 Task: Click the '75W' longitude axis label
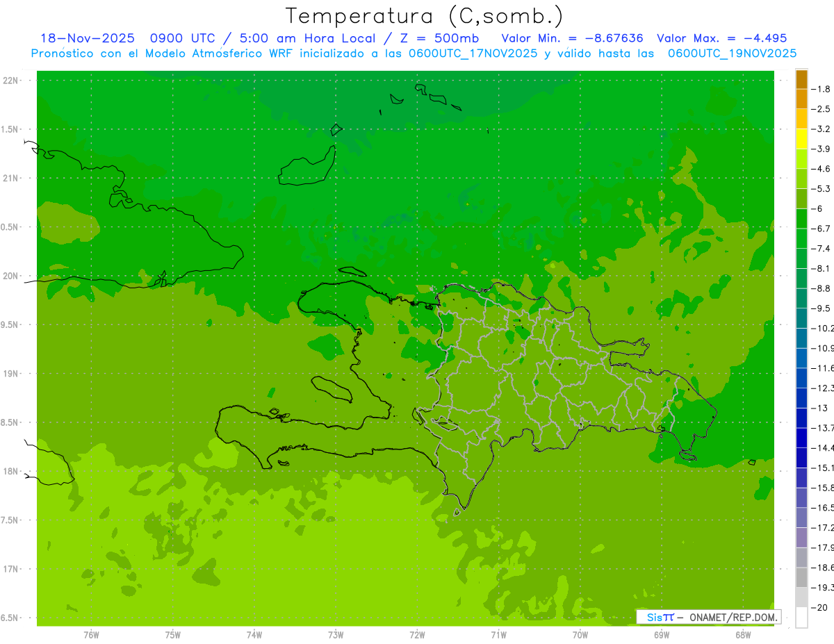(x=173, y=634)
